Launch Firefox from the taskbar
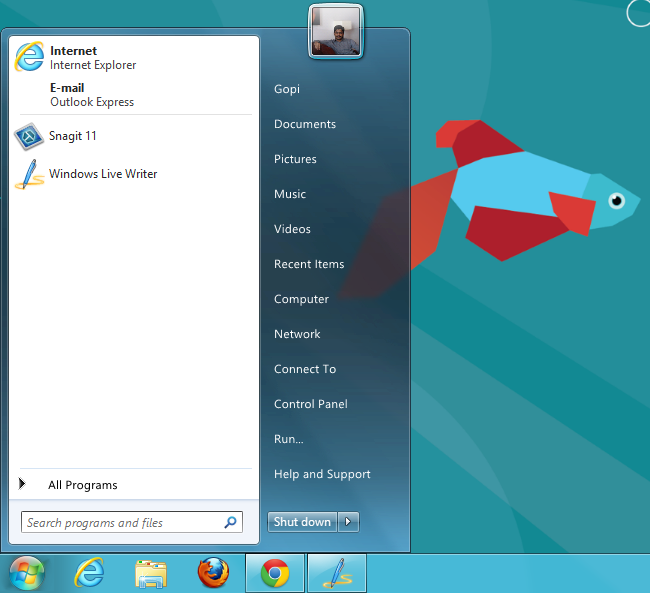This screenshot has height=593, width=650. 212,573
